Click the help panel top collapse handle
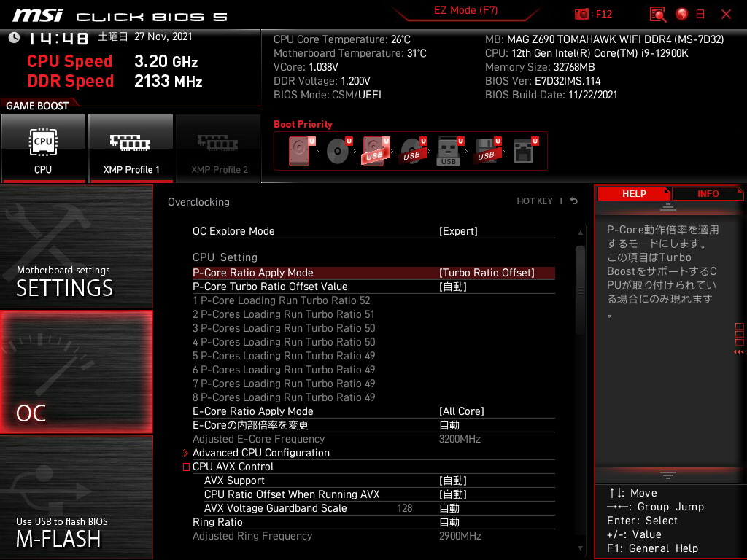 tap(667, 206)
